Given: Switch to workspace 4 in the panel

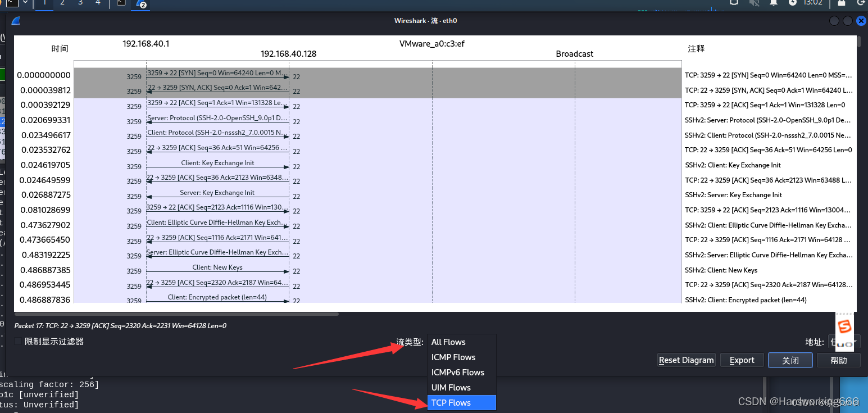Looking at the screenshot, I should point(98,3).
